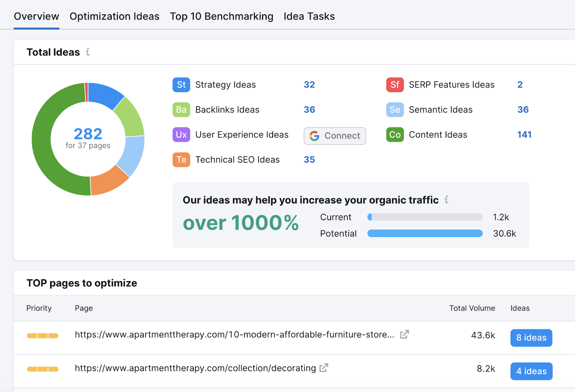The image size is (575, 392).
Task: Open the Total Ideas info tooltip
Action: click(87, 52)
